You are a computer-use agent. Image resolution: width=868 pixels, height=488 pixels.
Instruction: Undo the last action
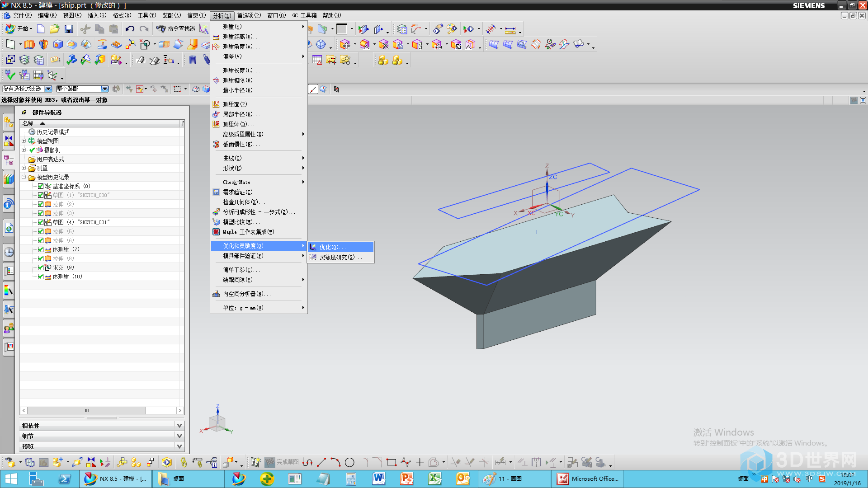click(x=130, y=29)
